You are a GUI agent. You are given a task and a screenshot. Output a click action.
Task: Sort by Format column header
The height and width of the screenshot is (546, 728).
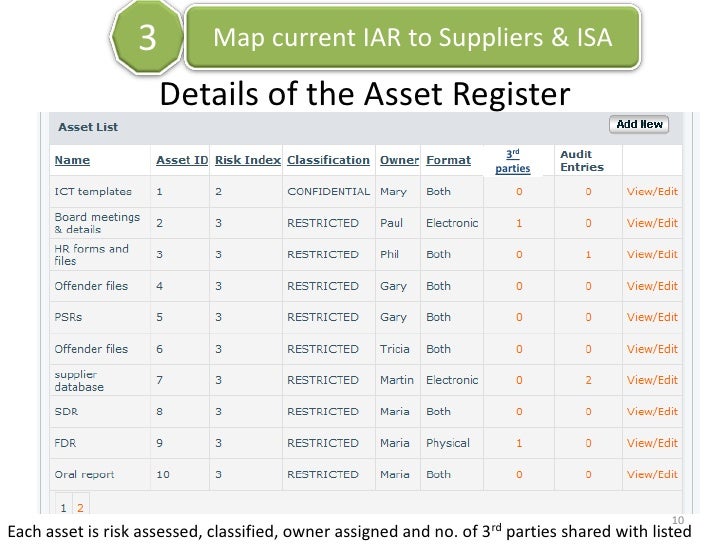click(x=448, y=160)
